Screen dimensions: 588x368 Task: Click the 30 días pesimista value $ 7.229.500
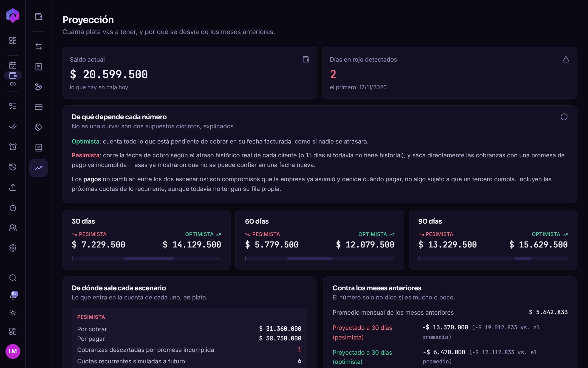tap(98, 244)
